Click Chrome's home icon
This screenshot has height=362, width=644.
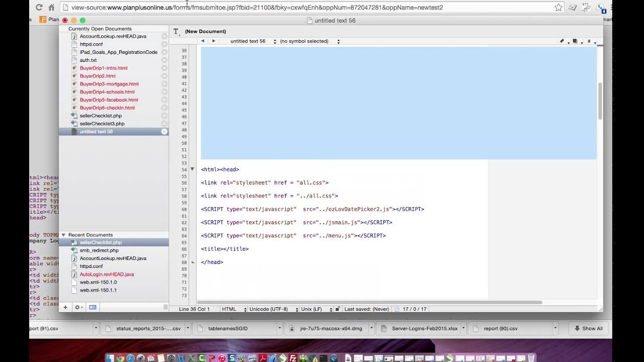51,8
